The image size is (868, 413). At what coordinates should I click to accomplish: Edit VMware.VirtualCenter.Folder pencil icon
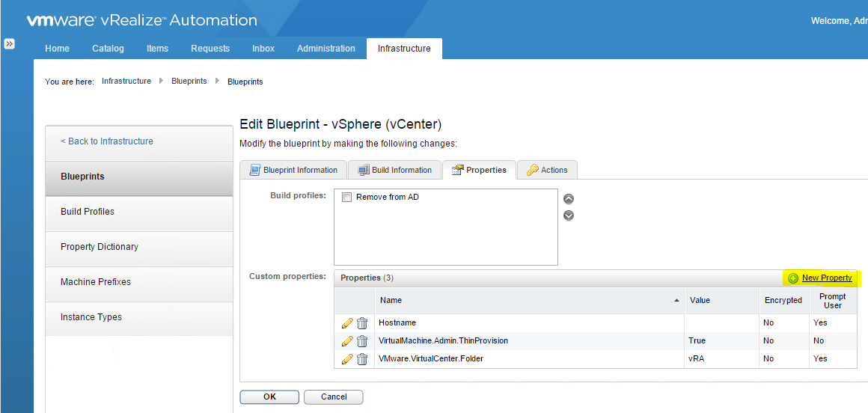[347, 358]
